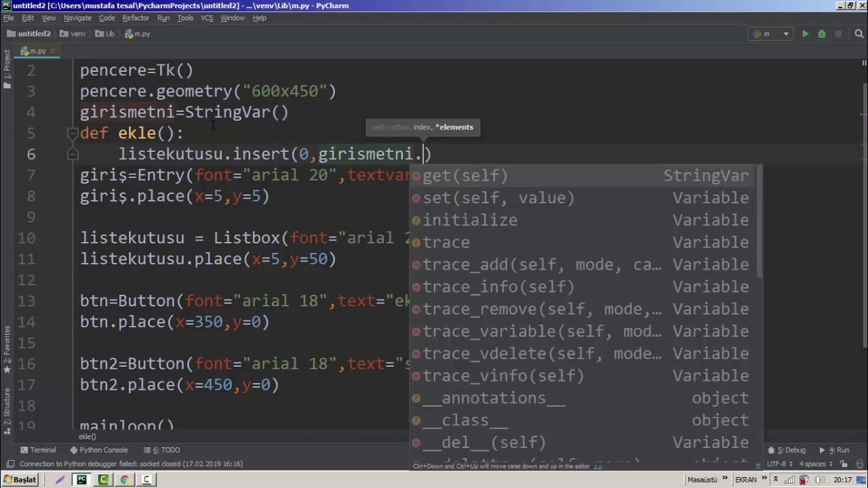Image resolution: width=868 pixels, height=488 pixels.
Task: Click the untitled2 breadcrumb folder
Action: click(29, 34)
